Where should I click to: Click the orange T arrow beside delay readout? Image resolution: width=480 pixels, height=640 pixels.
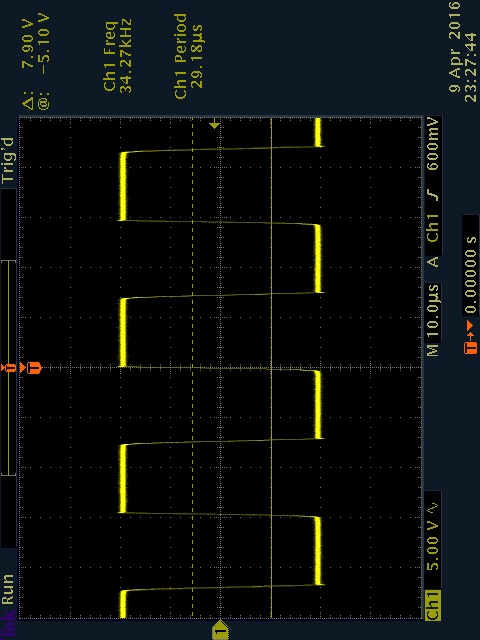coord(471,337)
